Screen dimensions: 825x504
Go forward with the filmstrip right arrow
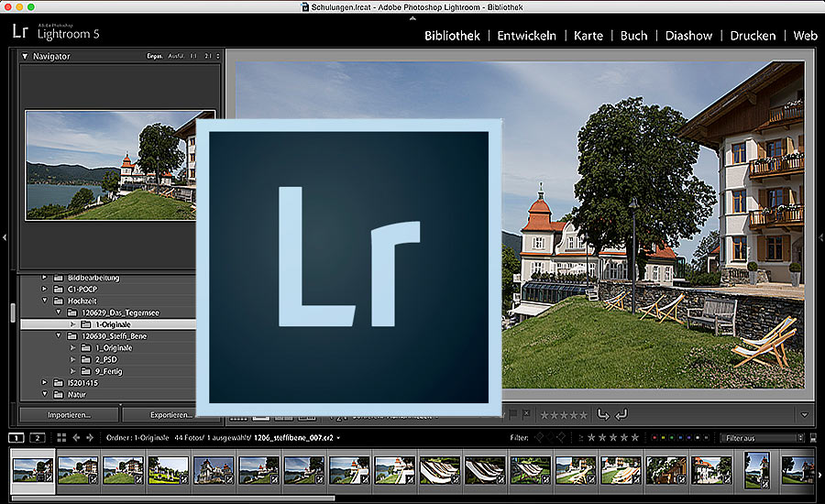(x=89, y=438)
